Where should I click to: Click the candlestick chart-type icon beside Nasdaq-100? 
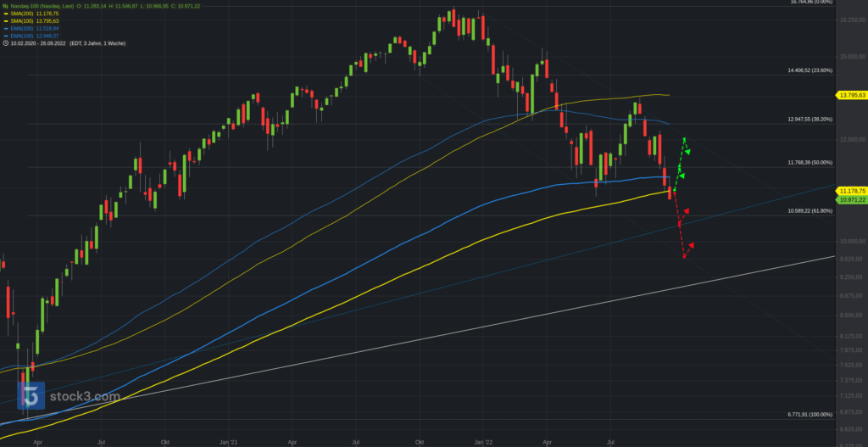click(x=6, y=6)
